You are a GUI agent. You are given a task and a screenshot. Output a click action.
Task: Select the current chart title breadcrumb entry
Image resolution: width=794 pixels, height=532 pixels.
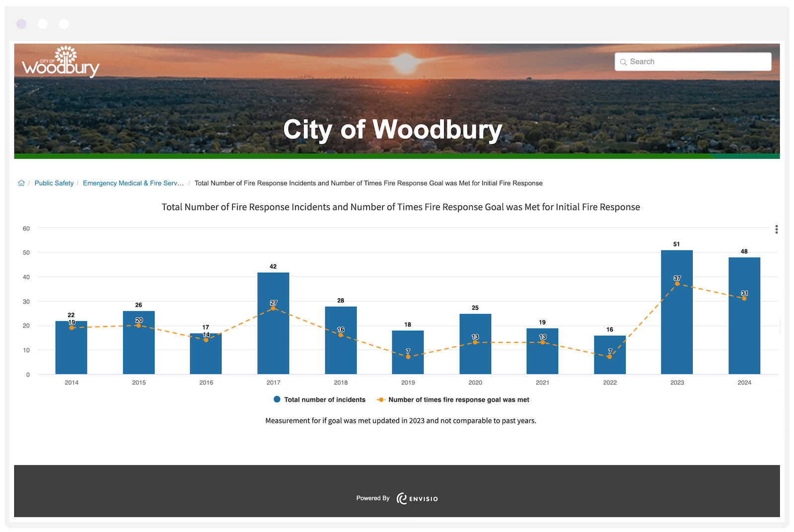368,183
